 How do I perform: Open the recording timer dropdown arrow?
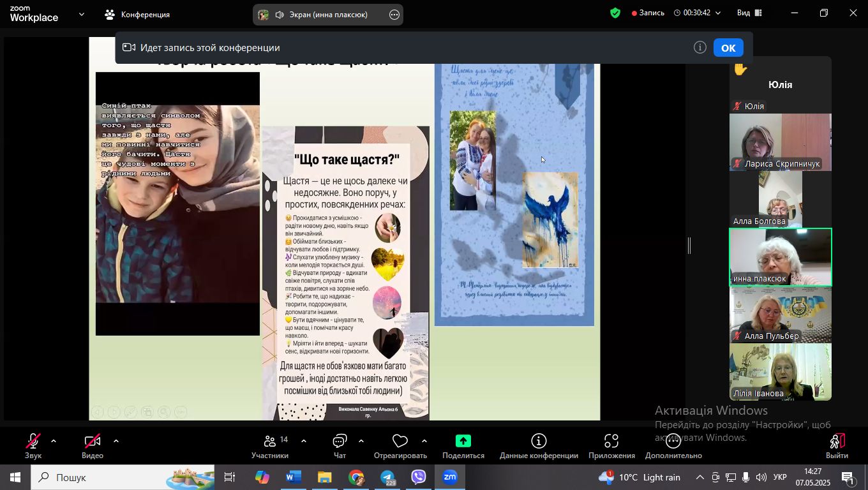[x=718, y=13]
